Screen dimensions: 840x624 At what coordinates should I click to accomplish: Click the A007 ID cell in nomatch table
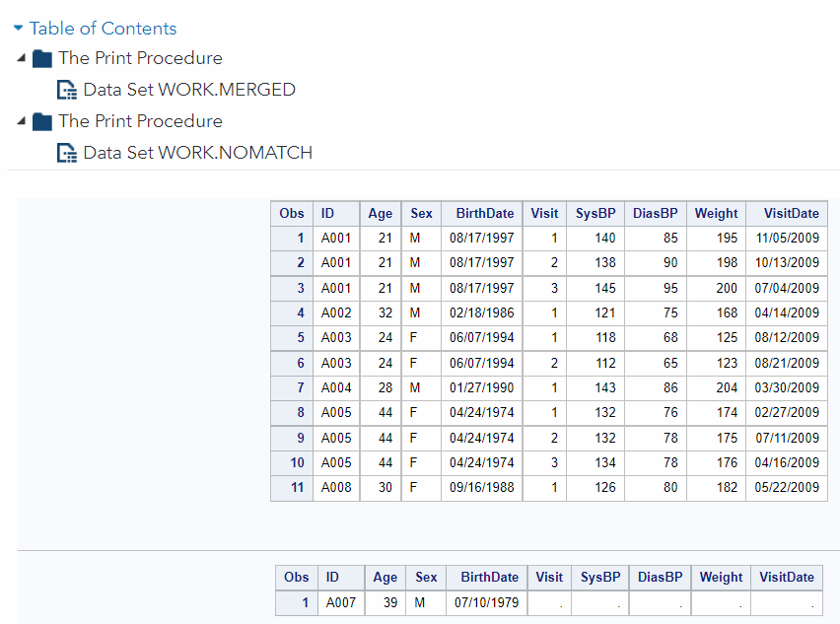(x=340, y=602)
